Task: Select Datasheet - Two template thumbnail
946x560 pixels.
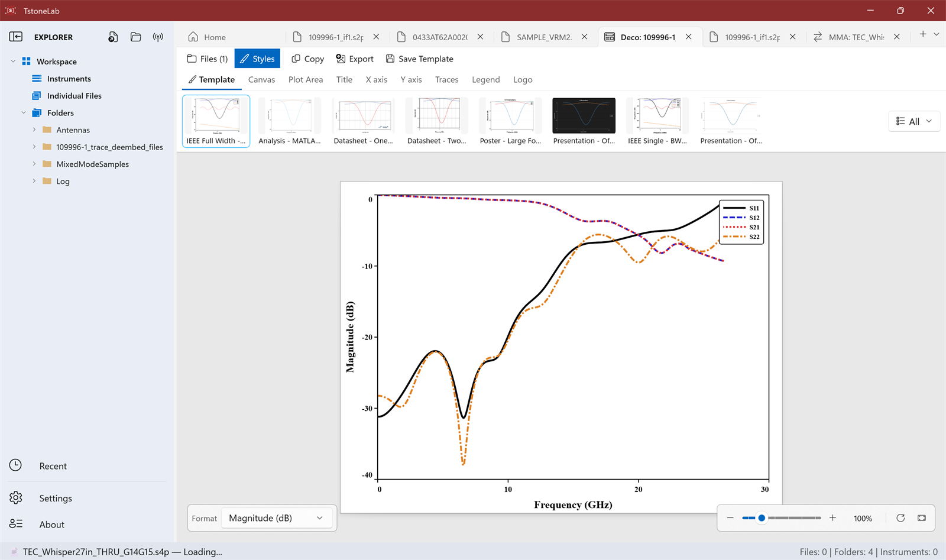Action: click(x=437, y=121)
